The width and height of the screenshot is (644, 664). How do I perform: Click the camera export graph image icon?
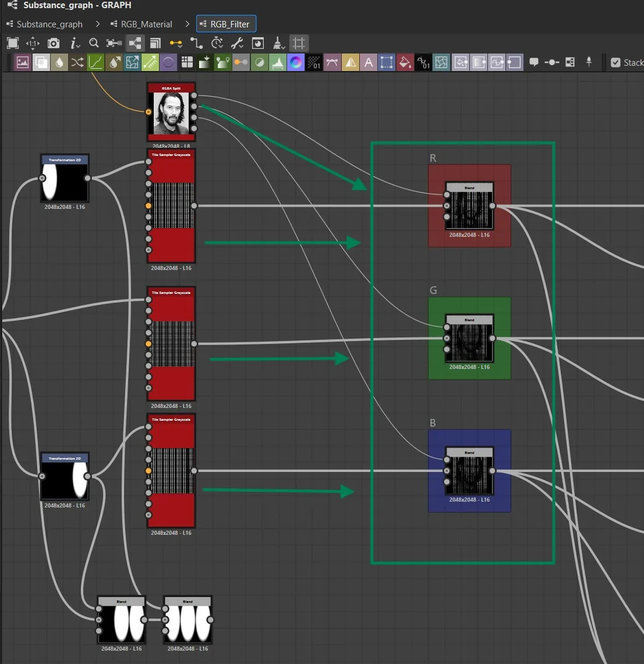click(x=54, y=43)
